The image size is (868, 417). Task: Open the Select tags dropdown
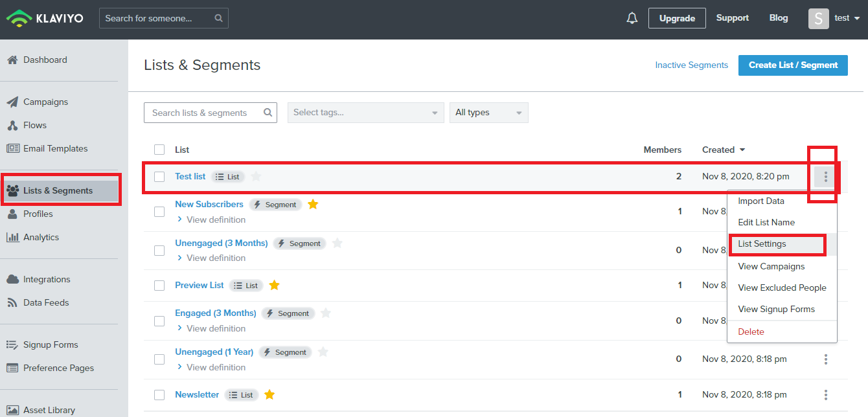366,113
